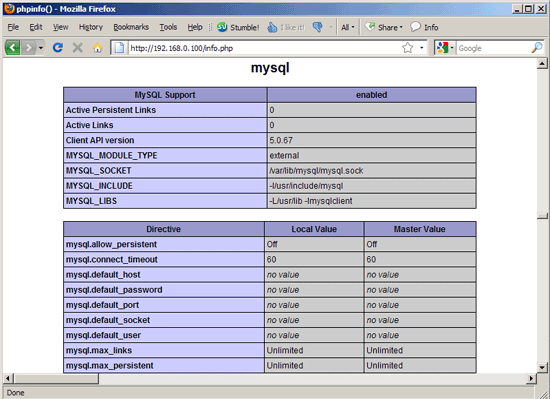Image resolution: width=550 pixels, height=399 pixels.
Task: Open the Edit menu
Action: point(36,27)
